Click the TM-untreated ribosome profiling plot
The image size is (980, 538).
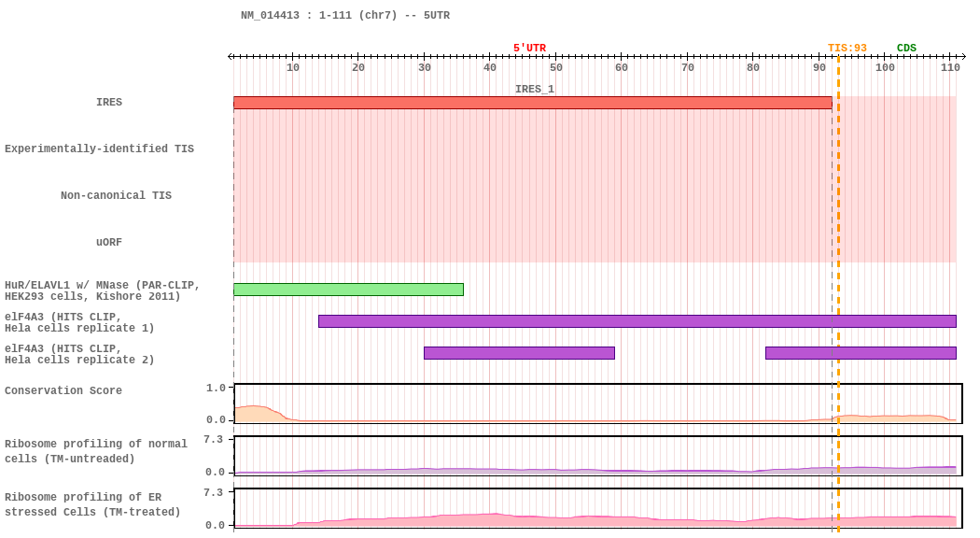click(x=597, y=456)
